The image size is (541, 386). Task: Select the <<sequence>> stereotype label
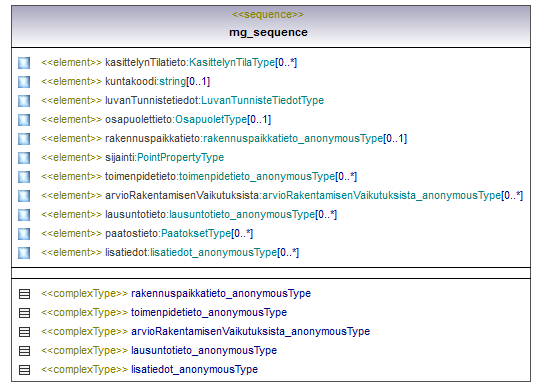coord(268,14)
